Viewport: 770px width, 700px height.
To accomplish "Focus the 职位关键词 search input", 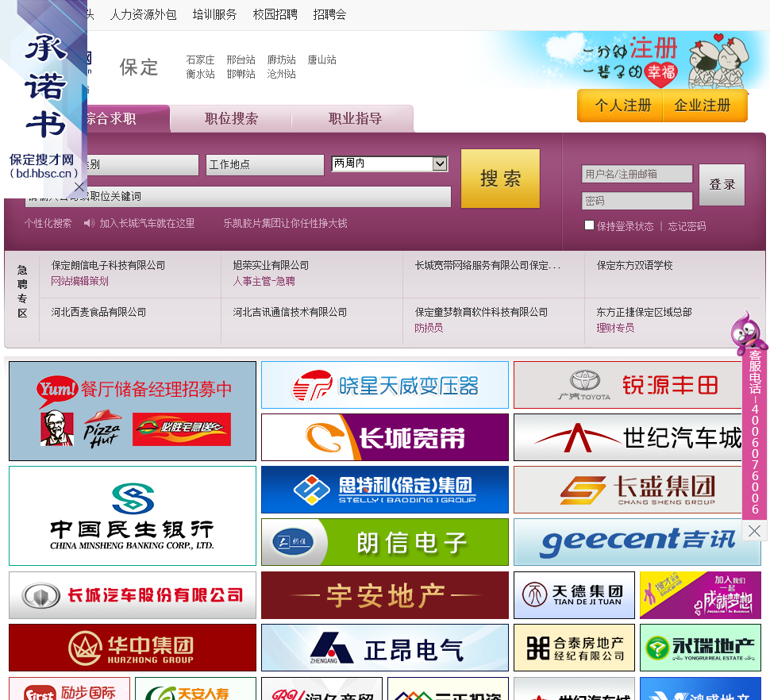I will 238,196.
